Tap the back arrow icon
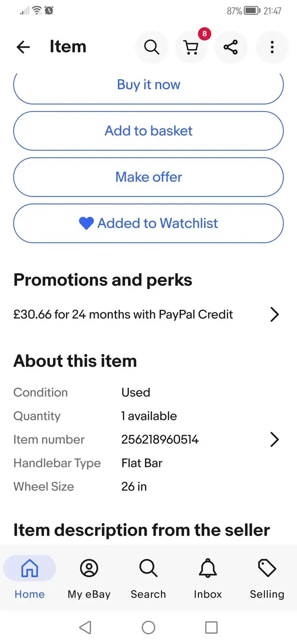 [23, 47]
